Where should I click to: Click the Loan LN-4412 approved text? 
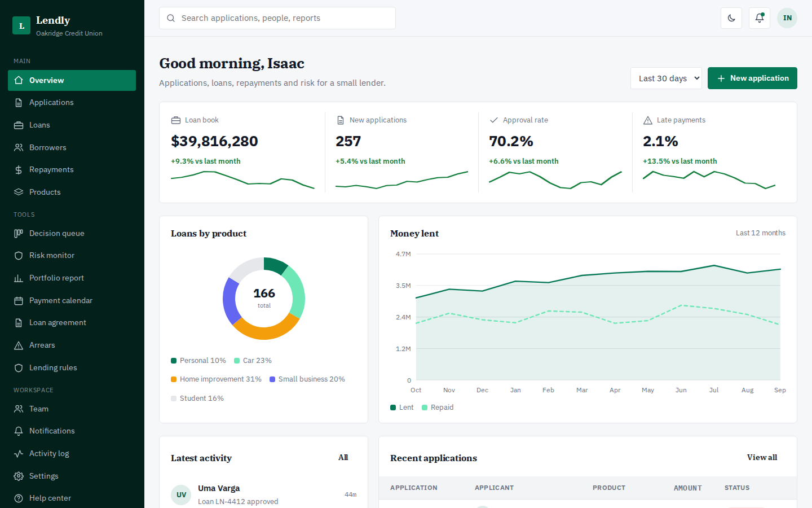coord(238,501)
